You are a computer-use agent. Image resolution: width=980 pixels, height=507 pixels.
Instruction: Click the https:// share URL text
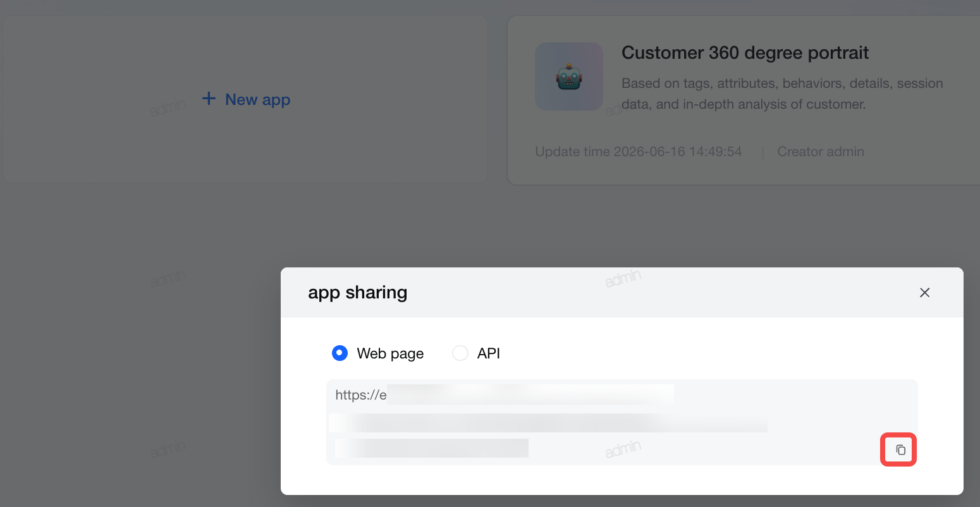[361, 395]
